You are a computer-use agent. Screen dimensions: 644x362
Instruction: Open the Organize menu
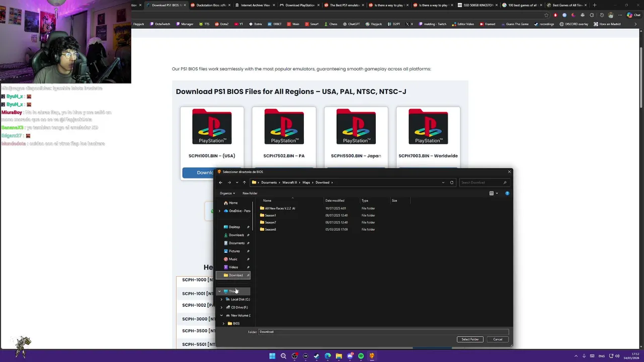(227, 193)
